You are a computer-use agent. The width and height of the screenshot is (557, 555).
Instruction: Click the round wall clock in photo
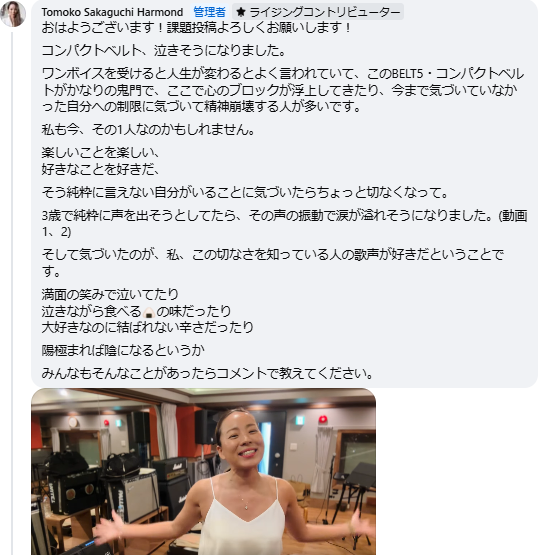(x=73, y=421)
